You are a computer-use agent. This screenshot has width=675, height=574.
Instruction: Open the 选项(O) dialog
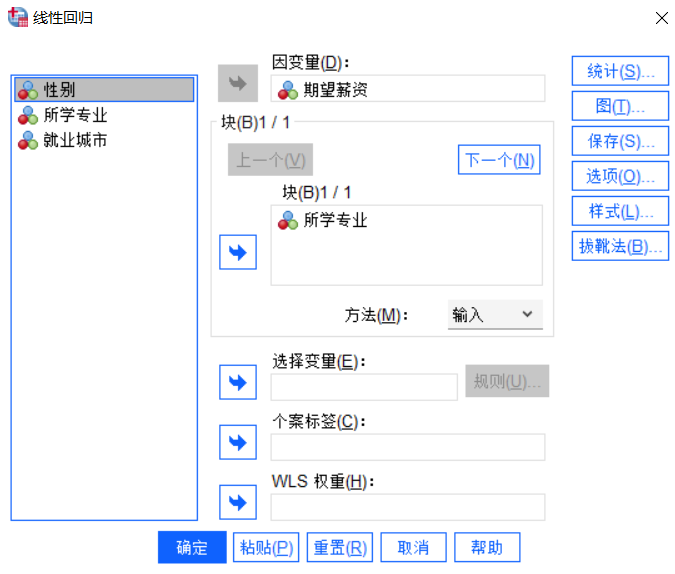click(620, 176)
